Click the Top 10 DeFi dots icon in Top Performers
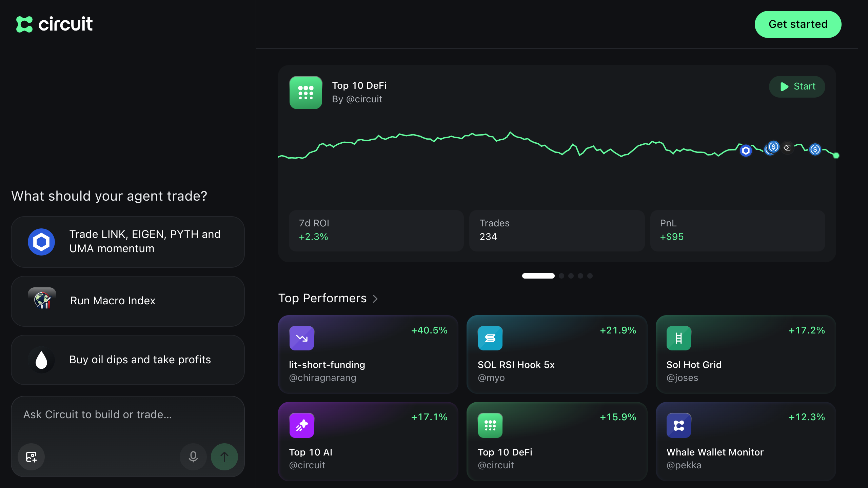The height and width of the screenshot is (488, 868). [x=490, y=425]
